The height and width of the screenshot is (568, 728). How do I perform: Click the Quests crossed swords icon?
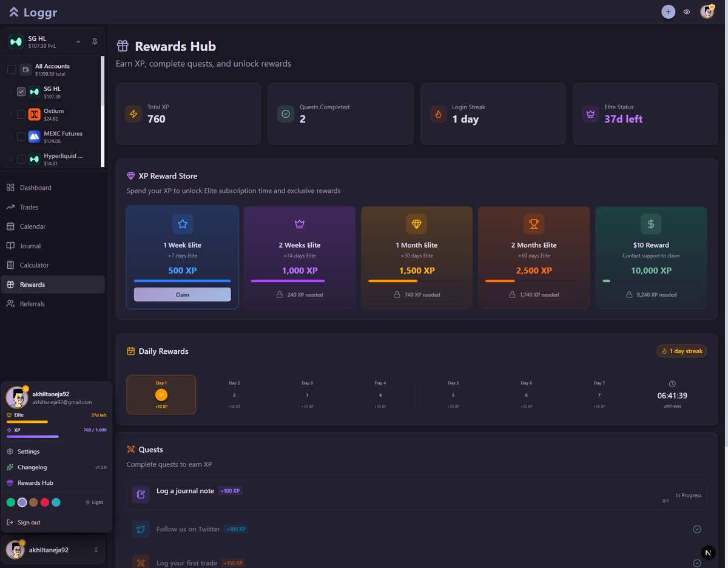(x=131, y=450)
